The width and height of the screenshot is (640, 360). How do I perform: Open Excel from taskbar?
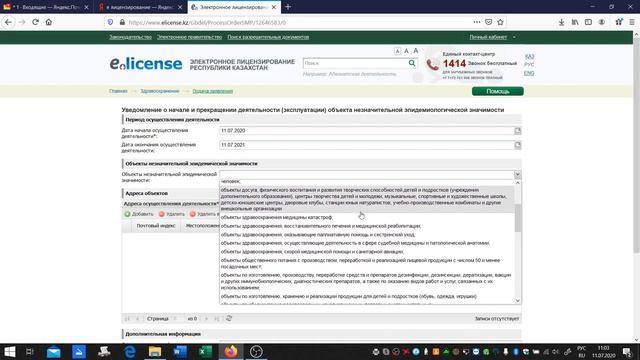coord(205,351)
